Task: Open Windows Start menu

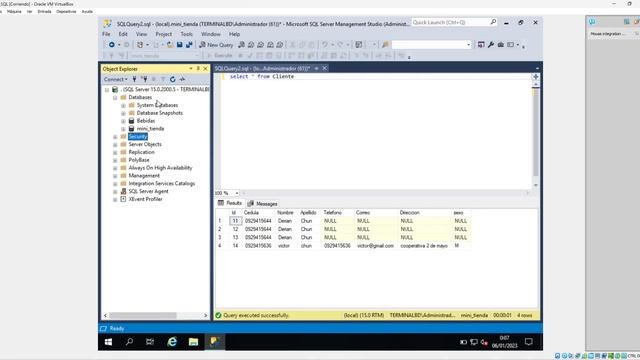Action: [x=108, y=342]
